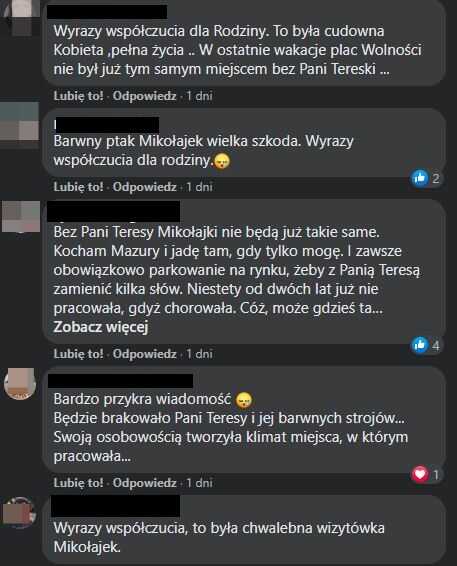Click the like reaction icon showing 4
457x566 pixels.
420,345
